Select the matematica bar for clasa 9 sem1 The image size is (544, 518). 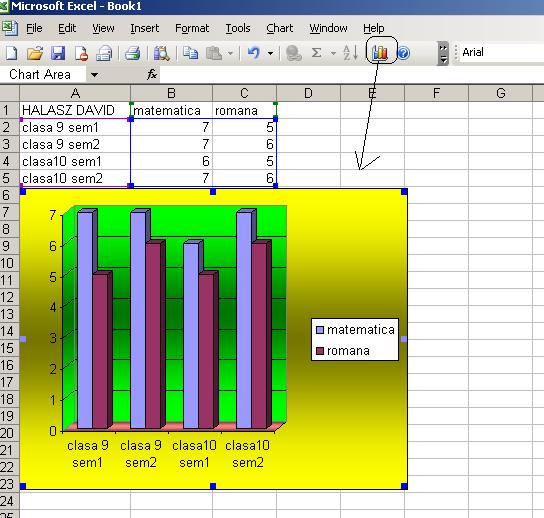pyautogui.click(x=85, y=319)
